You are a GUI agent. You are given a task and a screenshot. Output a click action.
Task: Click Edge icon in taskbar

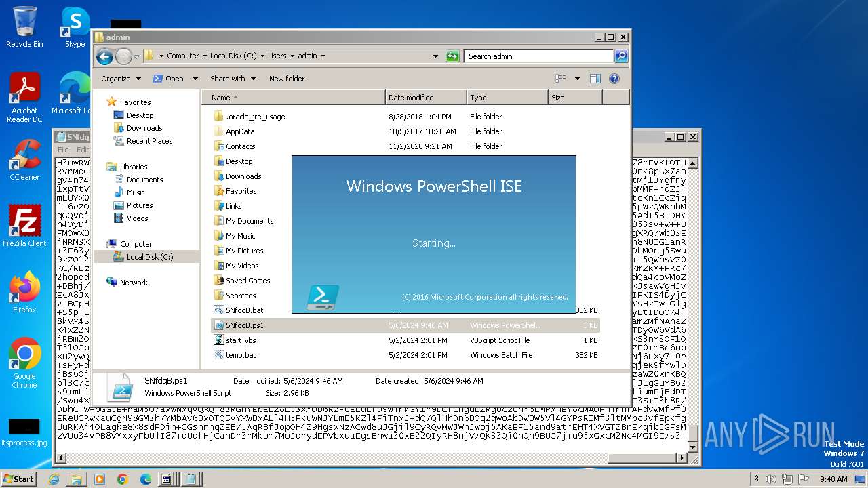point(145,479)
